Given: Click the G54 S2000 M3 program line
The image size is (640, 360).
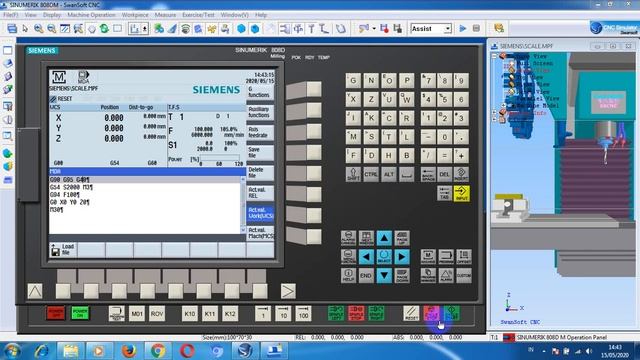Looking at the screenshot, I should [71, 187].
